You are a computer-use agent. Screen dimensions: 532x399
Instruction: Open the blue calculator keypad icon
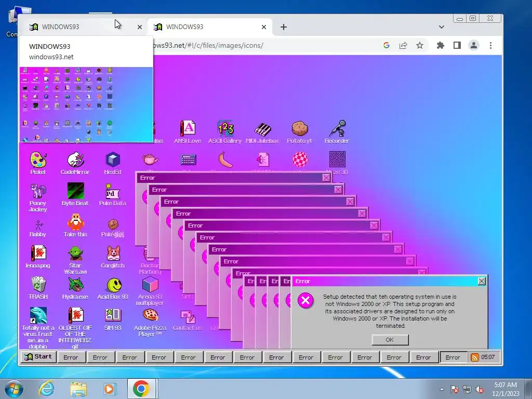188,159
